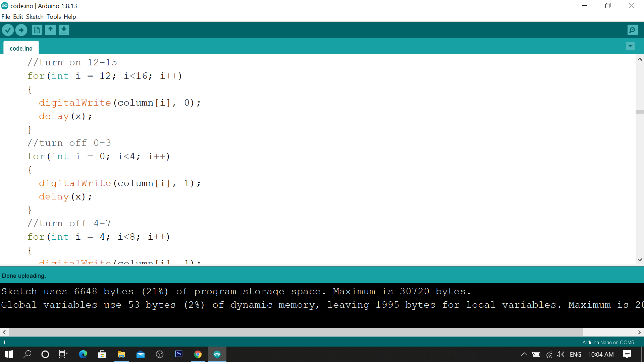Viewport: 644px width, 362px height.
Task: Click the Done uploading status message
Action: [x=24, y=276]
